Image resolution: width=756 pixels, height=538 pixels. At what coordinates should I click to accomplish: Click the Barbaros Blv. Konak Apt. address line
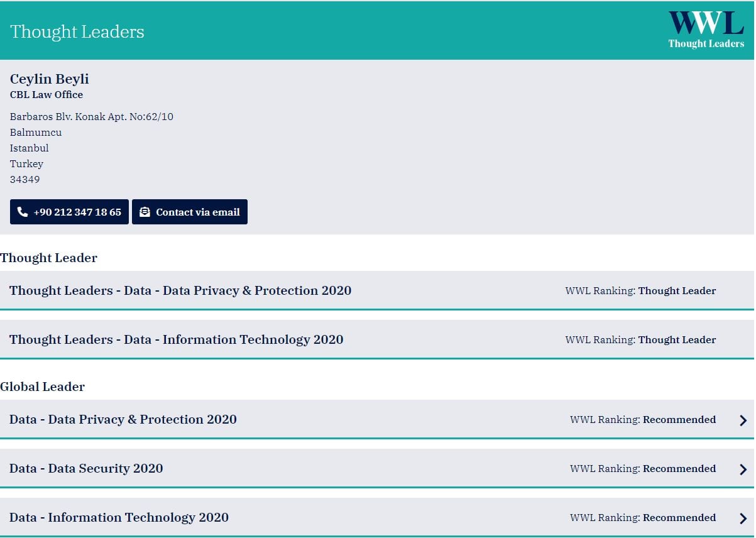click(x=92, y=117)
